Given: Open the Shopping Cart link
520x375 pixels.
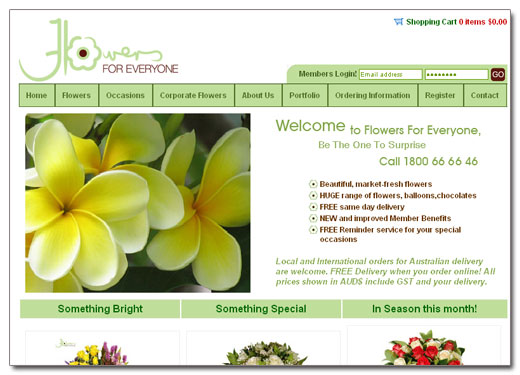Looking at the screenshot, I should coord(431,22).
